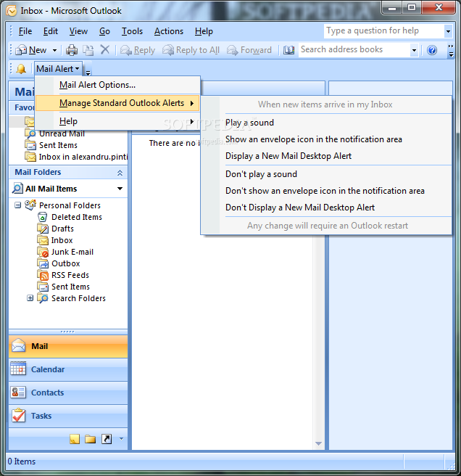Viewport: 461px width, 476px height.
Task: Open the All Mail Items dropdown arrow
Action: (x=120, y=189)
